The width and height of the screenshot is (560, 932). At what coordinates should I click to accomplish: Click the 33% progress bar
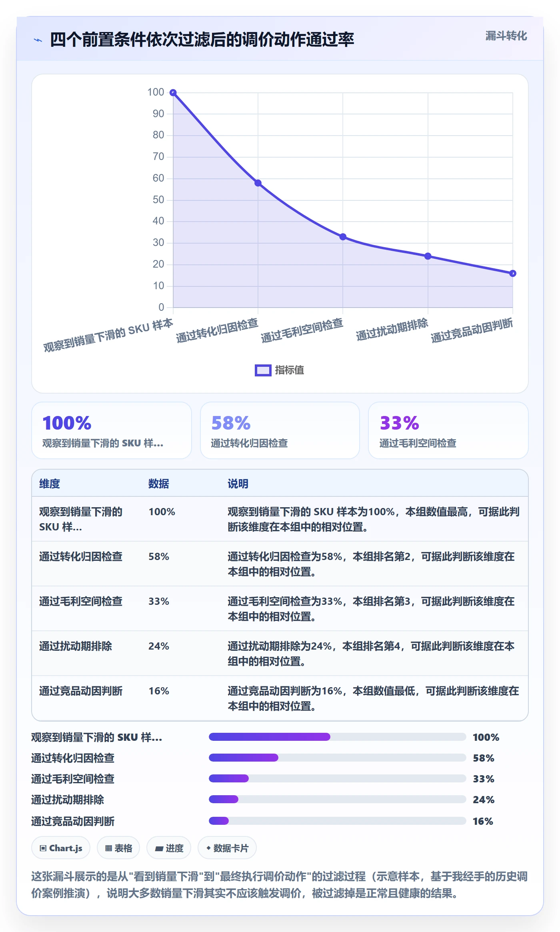tap(338, 778)
